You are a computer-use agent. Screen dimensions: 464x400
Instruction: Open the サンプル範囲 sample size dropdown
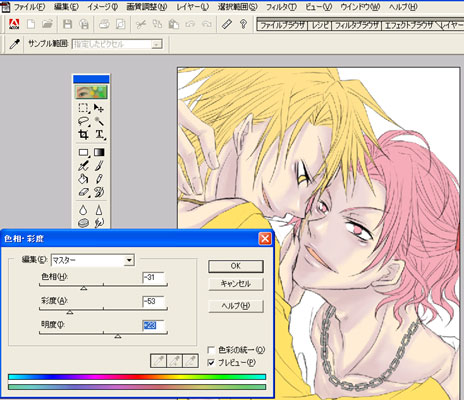click(156, 44)
